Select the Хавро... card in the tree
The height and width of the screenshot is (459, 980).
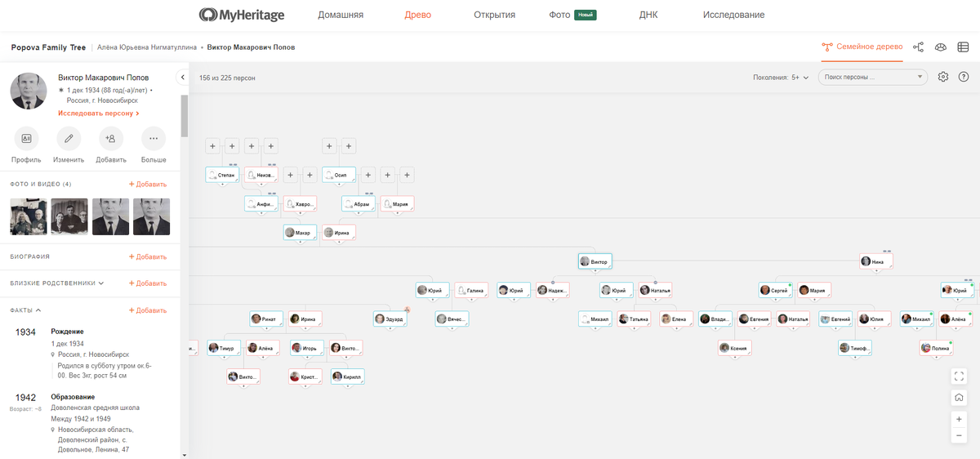point(300,204)
